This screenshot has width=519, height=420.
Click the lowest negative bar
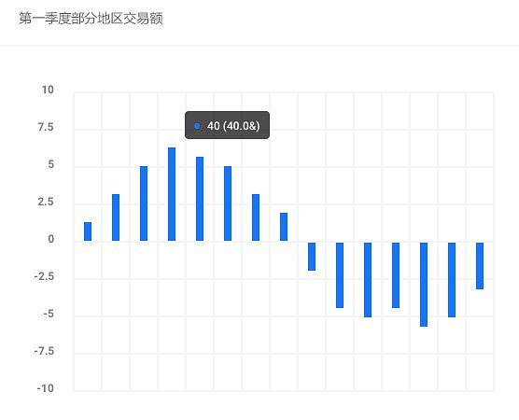pyautogui.click(x=424, y=285)
